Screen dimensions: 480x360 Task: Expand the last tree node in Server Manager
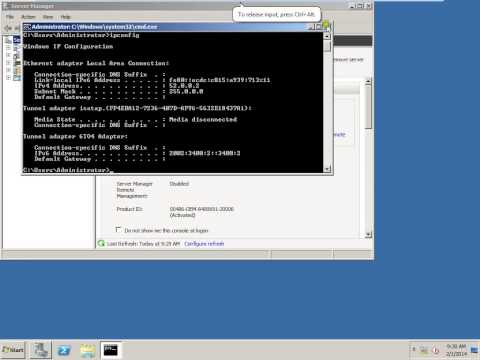(x=9, y=78)
